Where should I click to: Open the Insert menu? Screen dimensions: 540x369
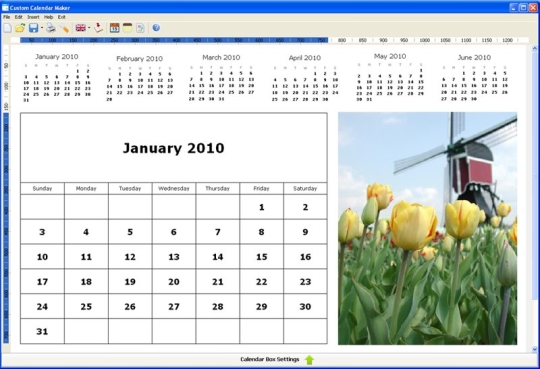coord(33,17)
